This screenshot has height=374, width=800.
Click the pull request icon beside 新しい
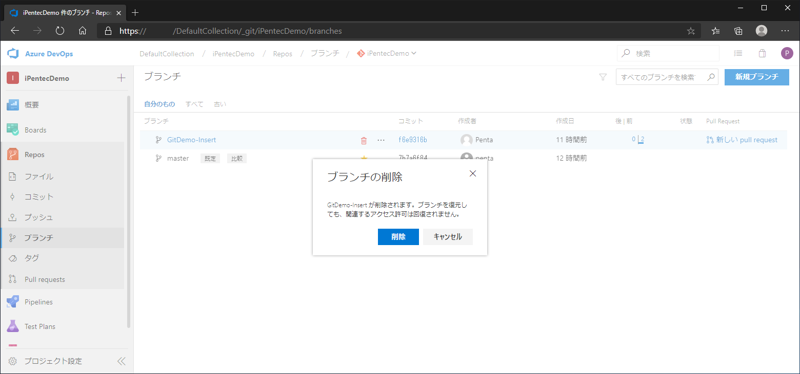pyautogui.click(x=710, y=140)
